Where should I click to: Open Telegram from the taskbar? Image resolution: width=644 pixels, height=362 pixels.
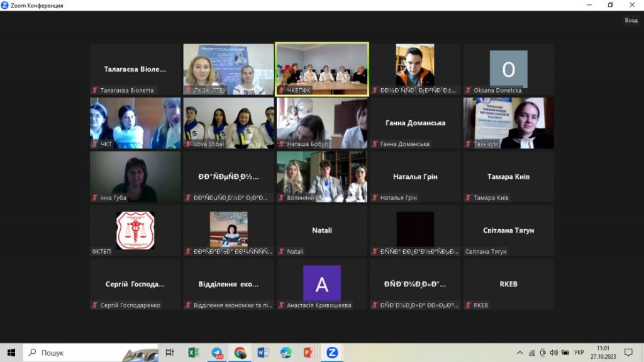click(x=217, y=353)
